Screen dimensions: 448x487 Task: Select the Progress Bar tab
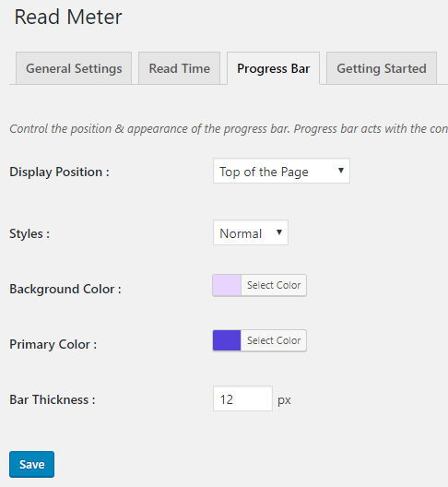coord(273,68)
